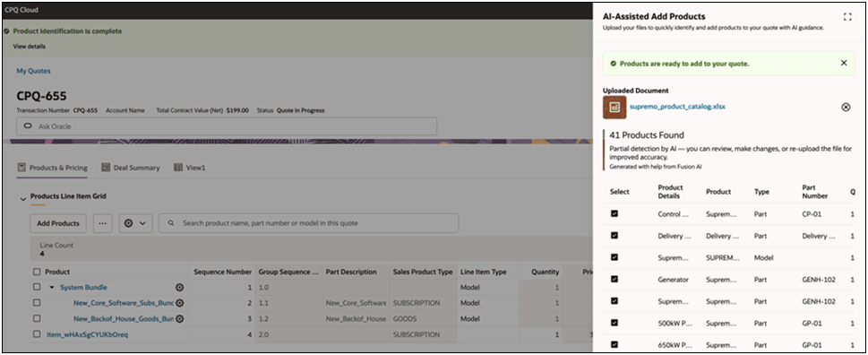Uncheck the Delivery product row checkbox
The image size is (868, 355).
tap(614, 236)
